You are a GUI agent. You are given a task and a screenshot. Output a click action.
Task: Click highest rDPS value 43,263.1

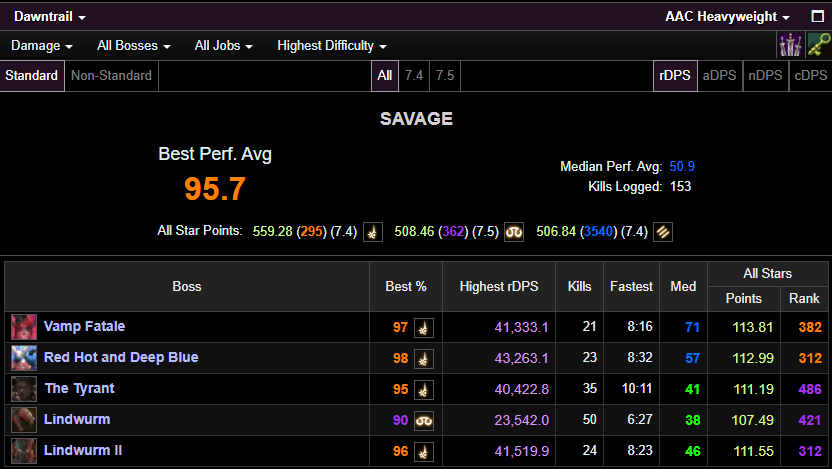click(521, 358)
